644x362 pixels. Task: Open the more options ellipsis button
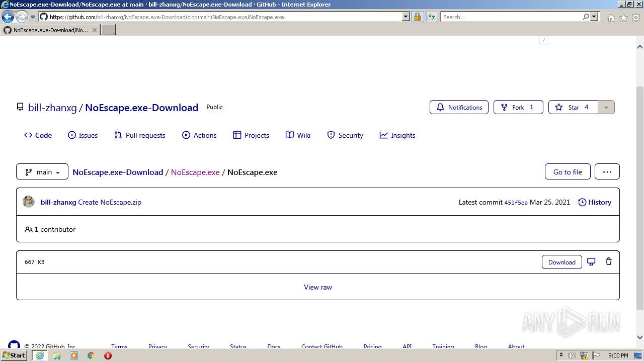pyautogui.click(x=607, y=171)
